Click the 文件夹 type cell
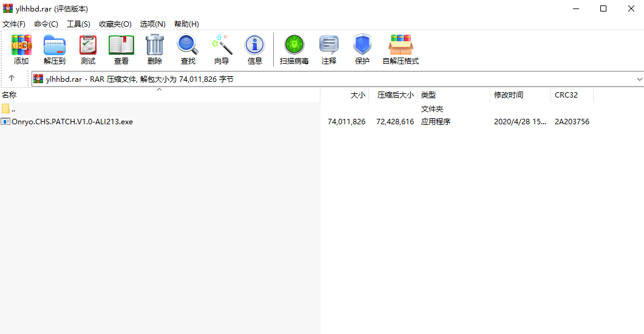The image size is (644, 334). coord(432,109)
